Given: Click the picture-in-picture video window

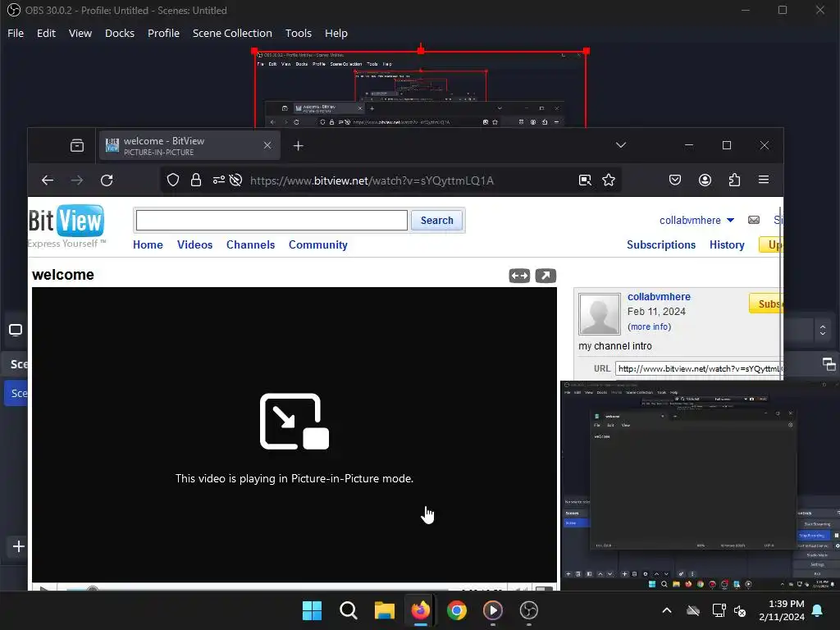Looking at the screenshot, I should (x=700, y=486).
